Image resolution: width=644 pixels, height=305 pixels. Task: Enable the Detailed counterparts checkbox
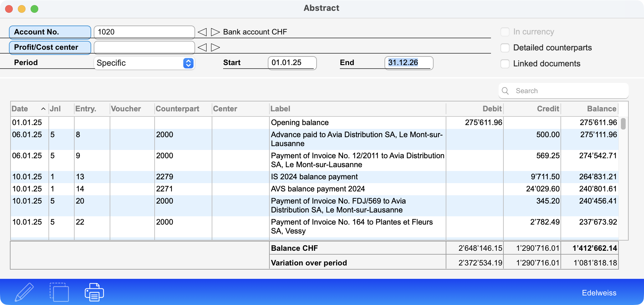[x=505, y=48]
